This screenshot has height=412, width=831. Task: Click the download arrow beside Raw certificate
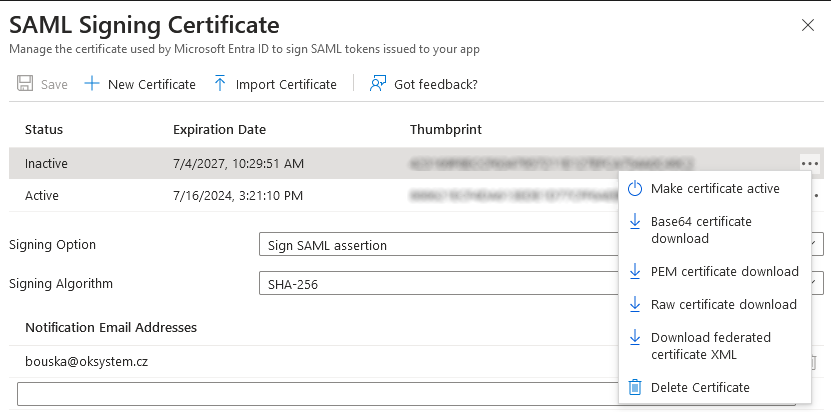click(634, 304)
